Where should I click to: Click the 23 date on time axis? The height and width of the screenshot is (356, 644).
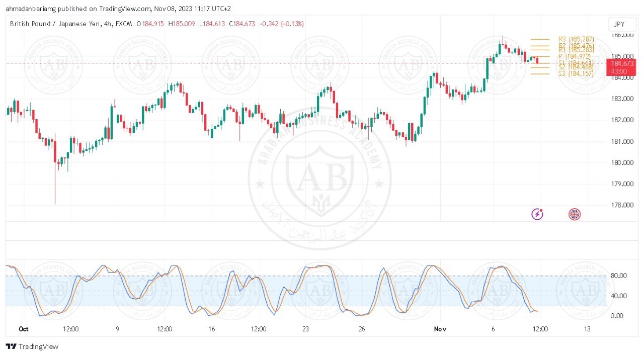click(305, 329)
